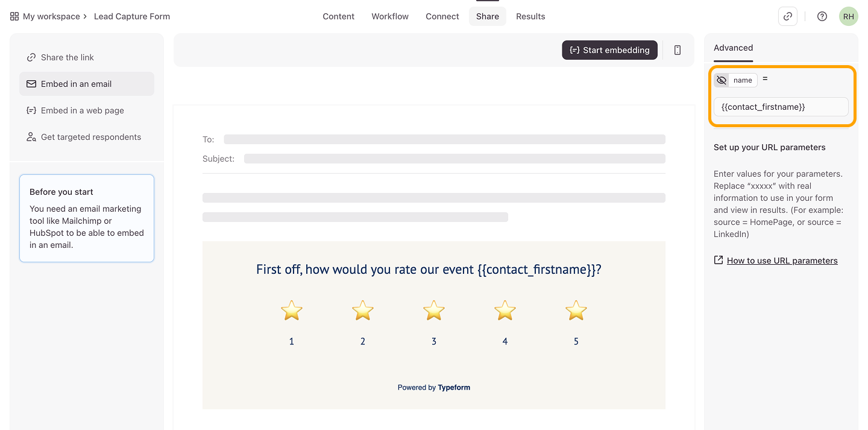Click the external link icon beside How to use

coord(719,261)
